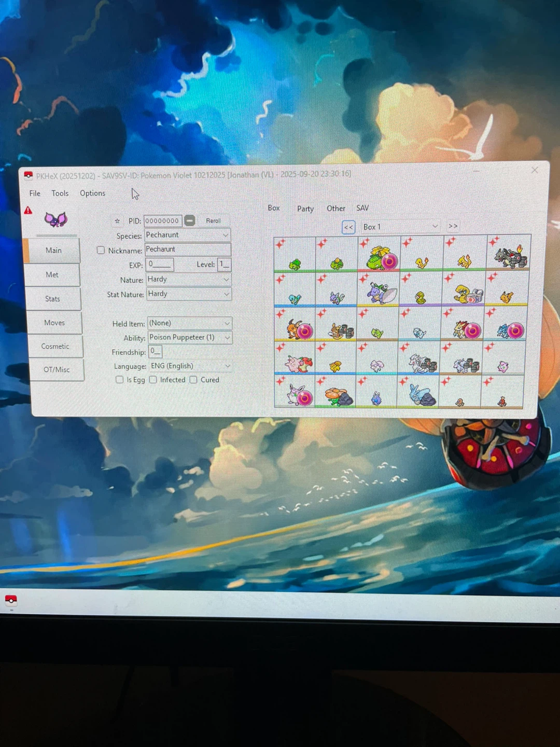Open the Species dropdown
The width and height of the screenshot is (560, 747).
tap(225, 235)
